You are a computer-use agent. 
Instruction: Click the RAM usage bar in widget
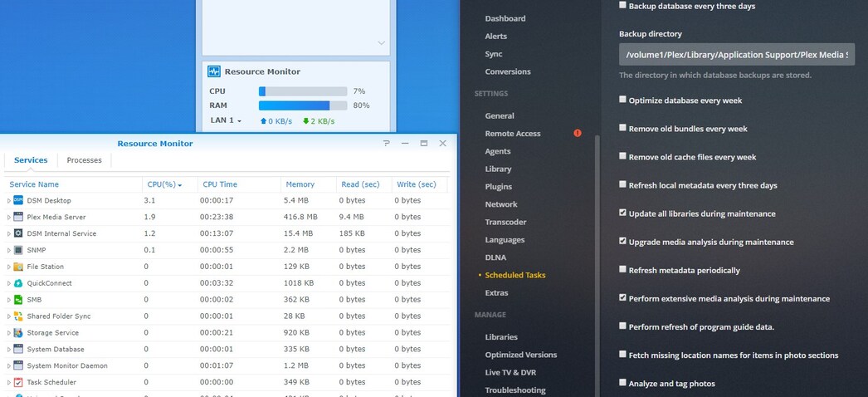[303, 105]
